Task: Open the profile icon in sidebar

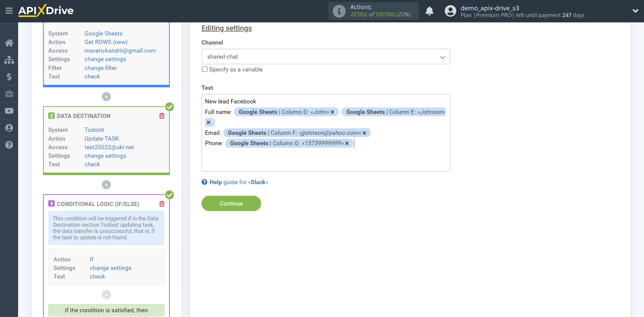Action: [x=9, y=128]
